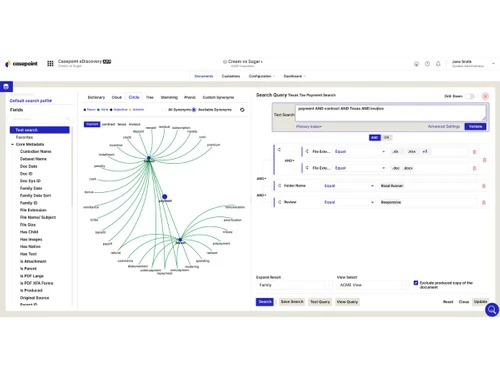Delete the Review condition row
The image size is (500, 375).
pos(484,202)
